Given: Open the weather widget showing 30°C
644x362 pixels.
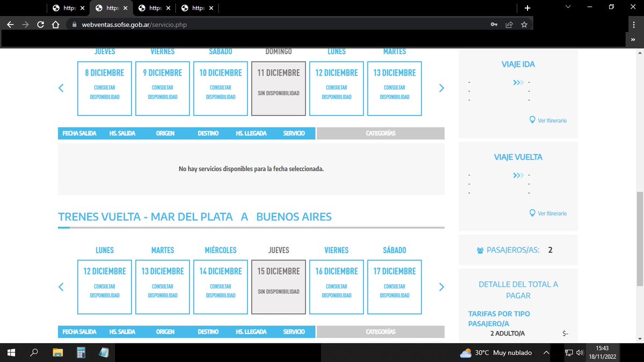Looking at the screenshot, I should [496, 353].
